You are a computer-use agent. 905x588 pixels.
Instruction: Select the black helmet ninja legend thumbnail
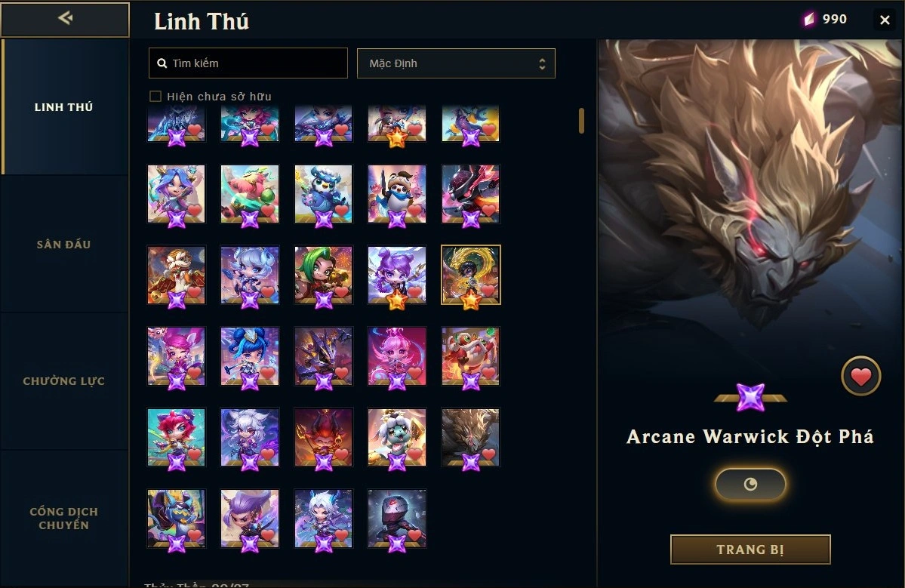pyautogui.click(x=397, y=518)
